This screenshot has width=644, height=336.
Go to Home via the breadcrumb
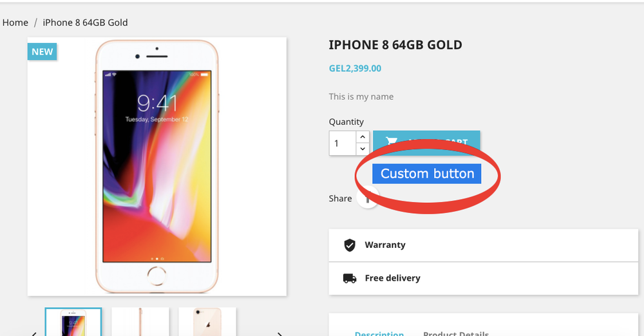click(x=15, y=23)
